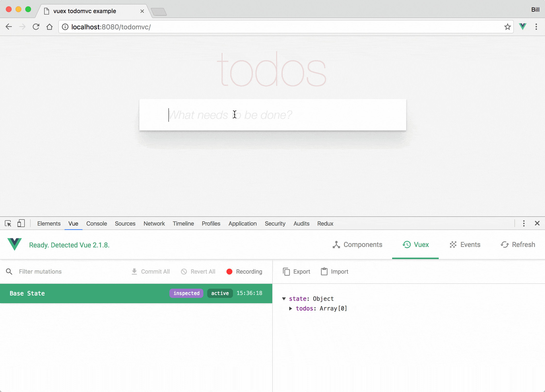The height and width of the screenshot is (392, 545).
Task: Click the Filter mutations search icon
Action: point(9,271)
